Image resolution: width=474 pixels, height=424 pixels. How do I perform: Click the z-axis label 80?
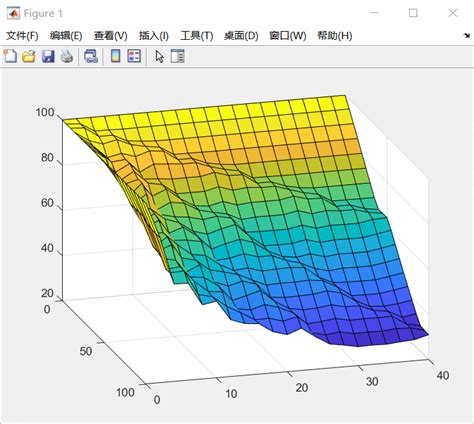coord(47,158)
